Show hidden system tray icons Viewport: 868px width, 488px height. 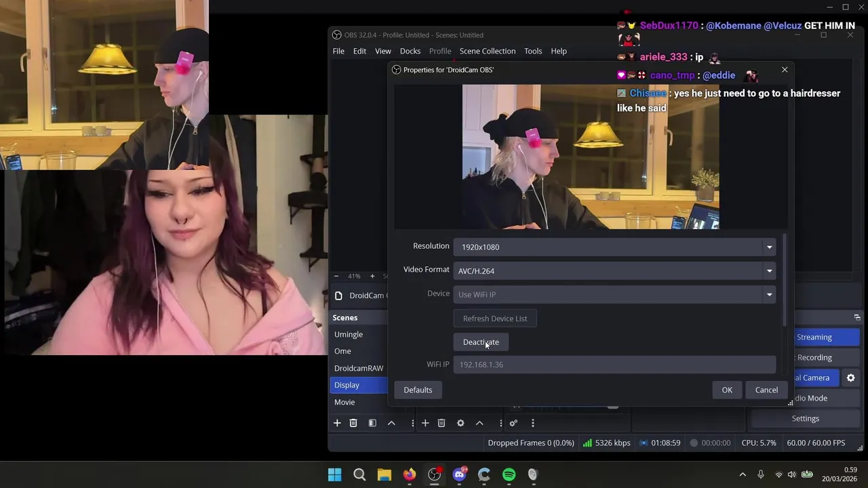click(743, 474)
